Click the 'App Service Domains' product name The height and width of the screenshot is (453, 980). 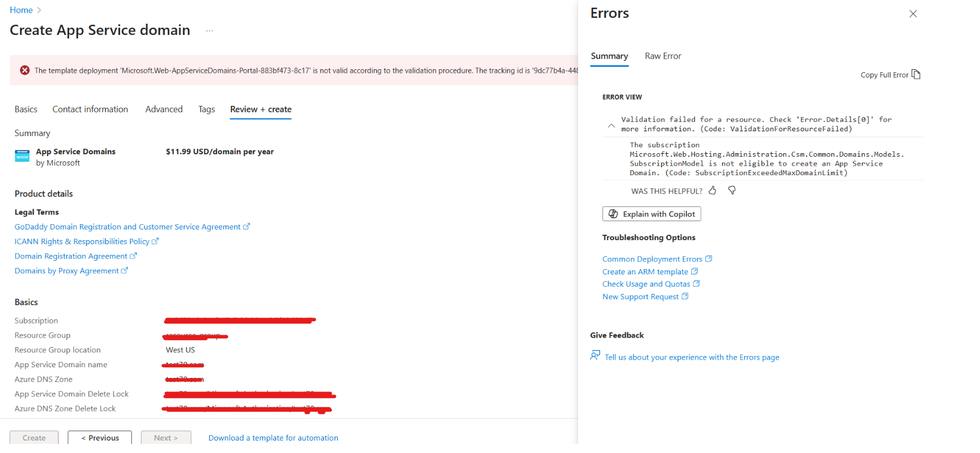(x=76, y=151)
